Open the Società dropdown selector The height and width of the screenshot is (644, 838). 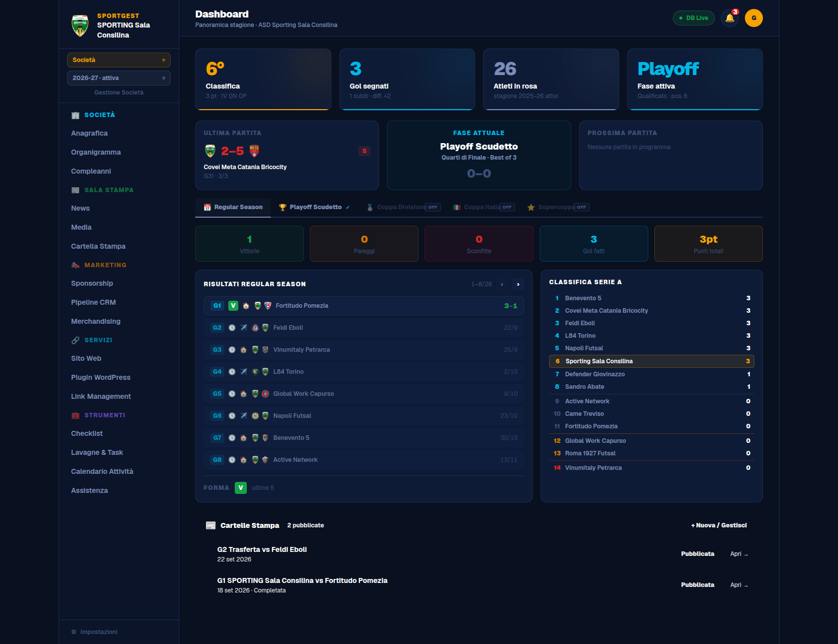119,60
